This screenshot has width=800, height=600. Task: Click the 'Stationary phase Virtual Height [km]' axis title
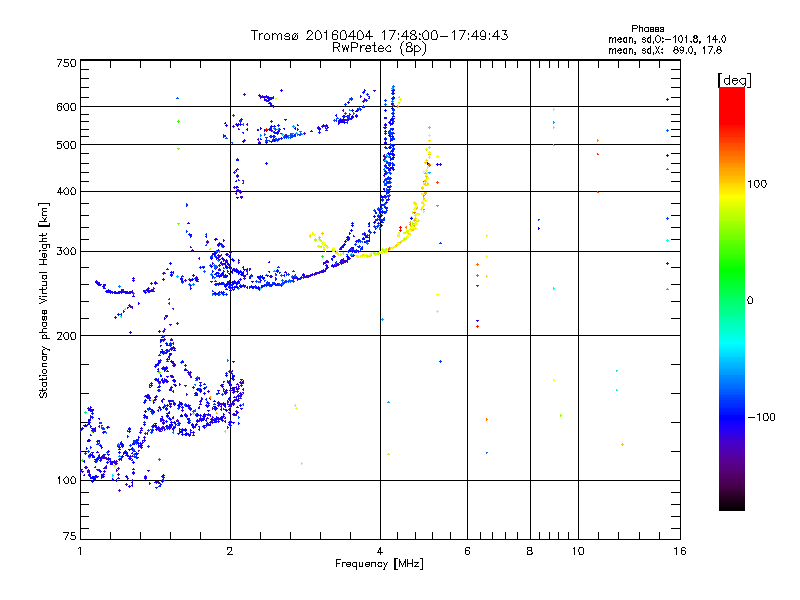click(x=44, y=300)
